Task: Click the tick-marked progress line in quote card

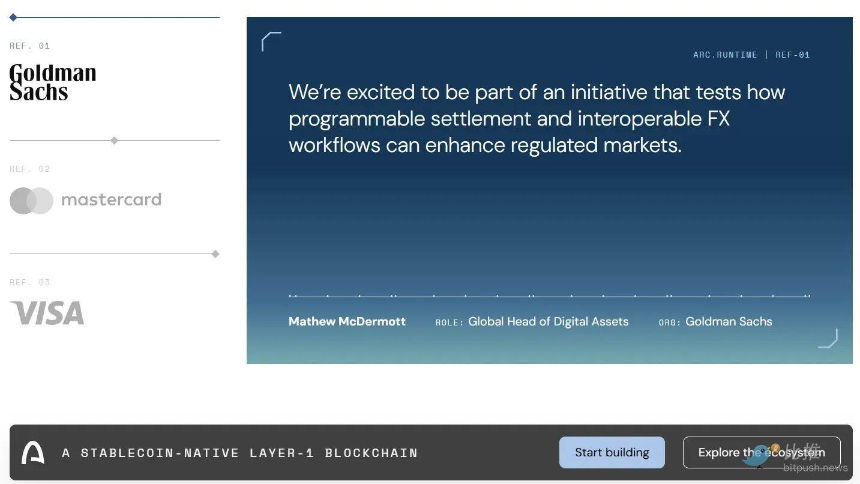Action: 549,296
